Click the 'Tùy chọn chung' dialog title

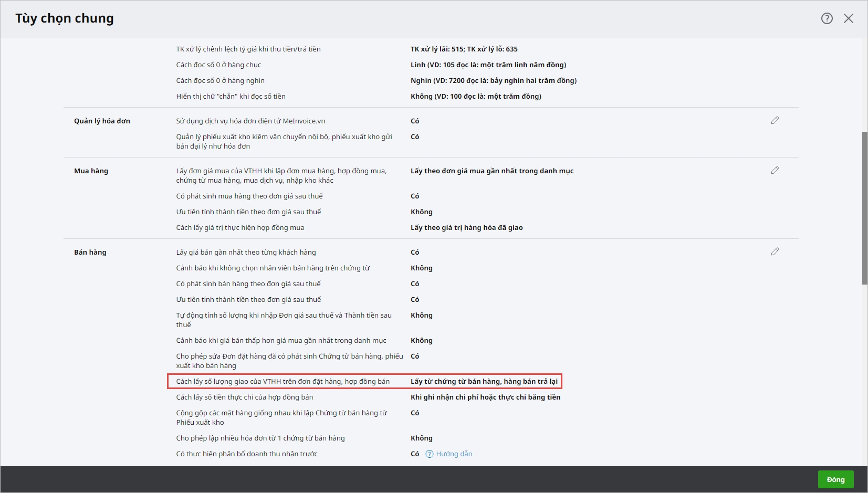click(x=65, y=18)
